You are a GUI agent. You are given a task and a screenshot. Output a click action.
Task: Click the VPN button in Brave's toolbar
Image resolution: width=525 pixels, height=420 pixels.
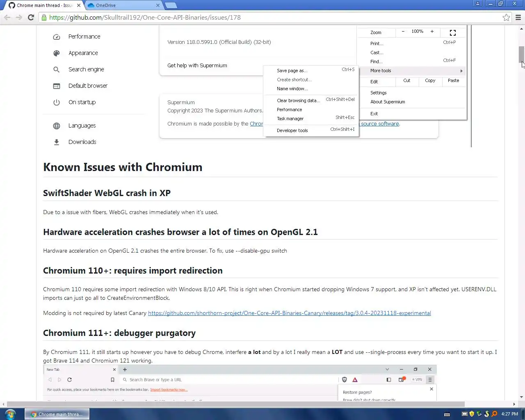[x=417, y=380]
